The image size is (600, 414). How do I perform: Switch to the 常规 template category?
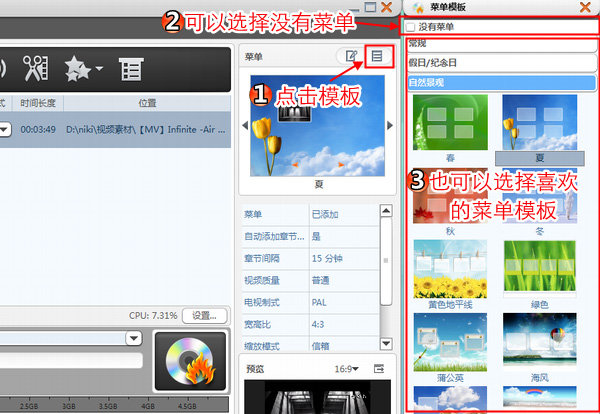coord(500,45)
